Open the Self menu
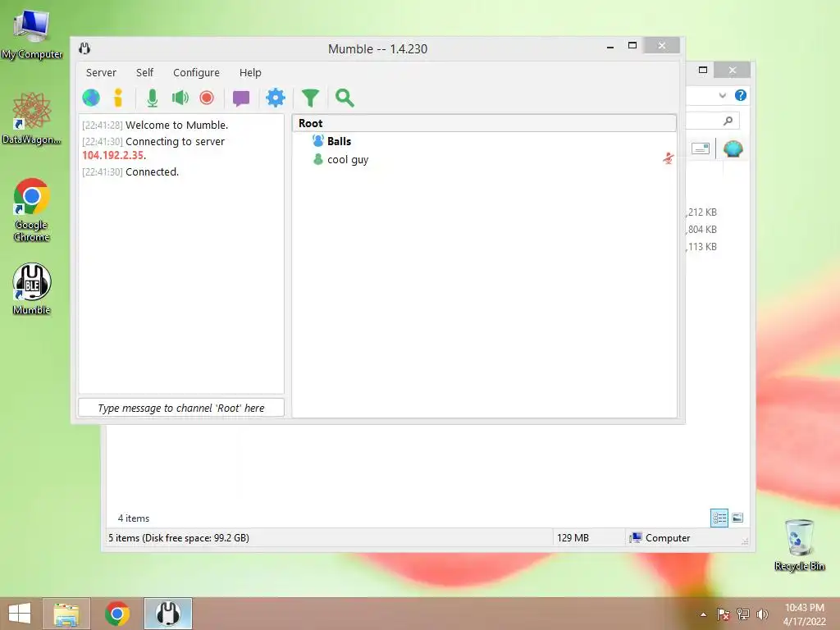This screenshot has width=840, height=630. tap(144, 72)
